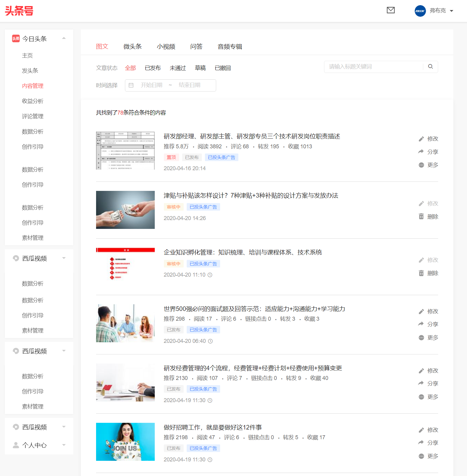
Task: Filter articles by 已发布 status
Action: point(153,68)
